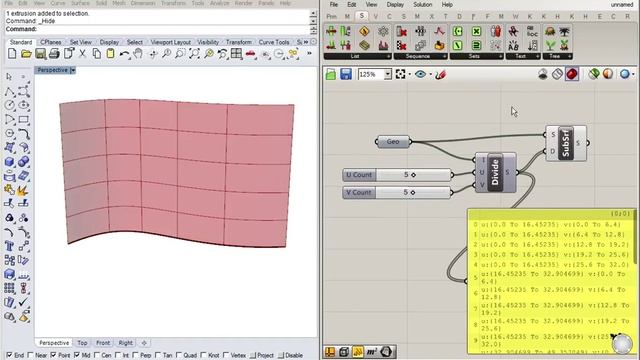Open the Grasshopper Solution menu

pos(422,4)
